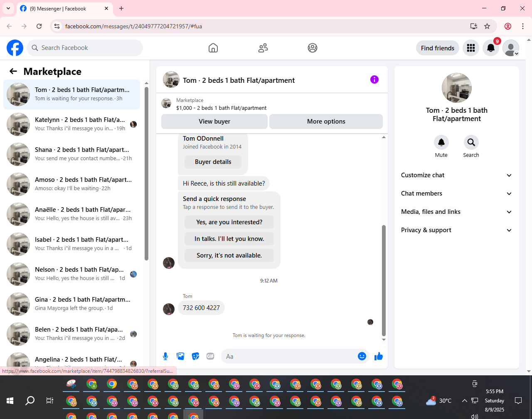The width and height of the screenshot is (532, 419).
Task: Open Chrome three-dot menu
Action: [x=523, y=26]
